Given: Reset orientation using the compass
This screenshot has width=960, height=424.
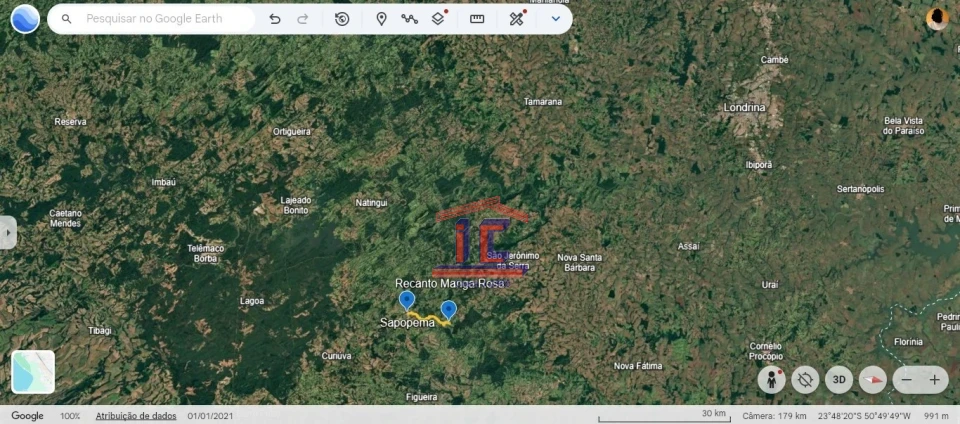Looking at the screenshot, I should coord(873,380).
